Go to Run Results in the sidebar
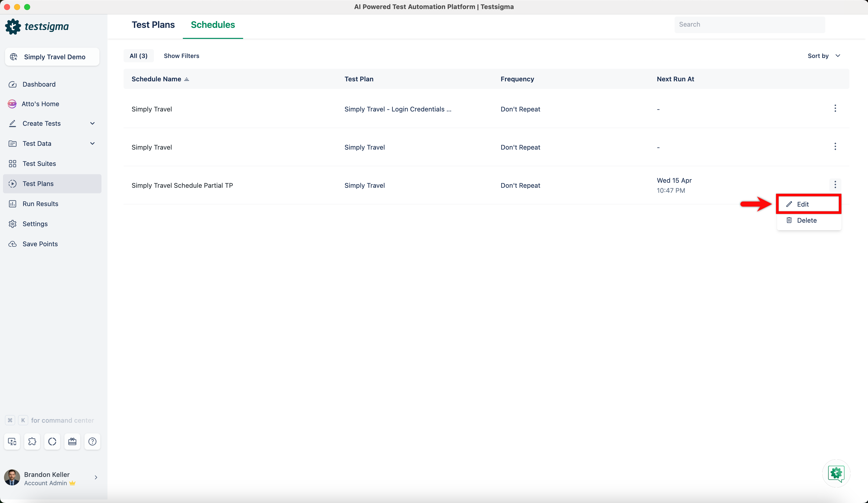The width and height of the screenshot is (868, 503). (52, 204)
